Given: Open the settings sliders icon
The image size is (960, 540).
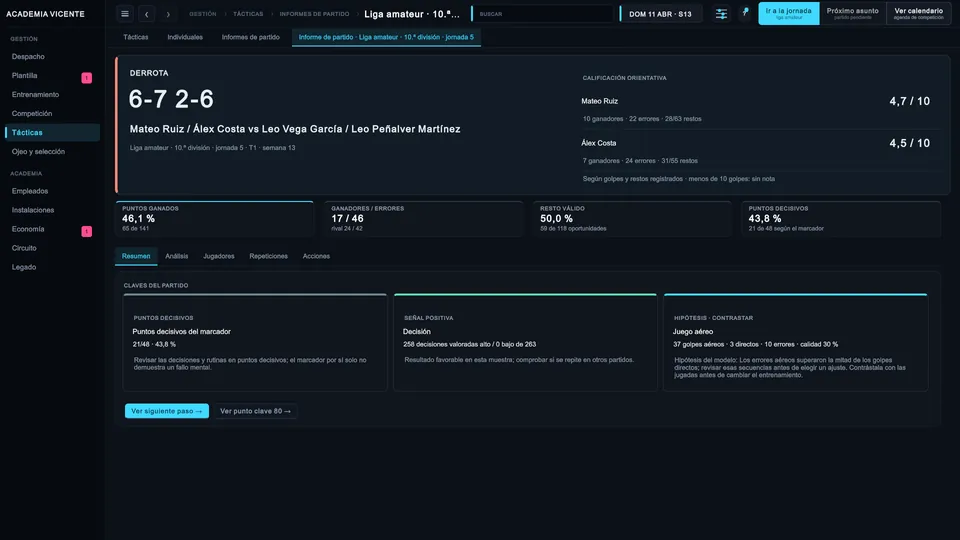Looking at the screenshot, I should [721, 13].
